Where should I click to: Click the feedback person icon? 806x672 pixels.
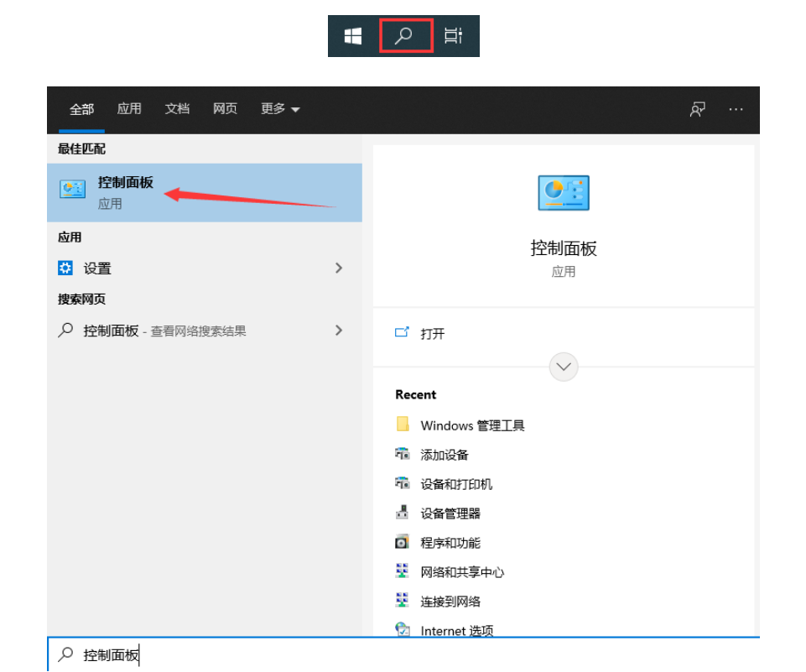(x=697, y=110)
